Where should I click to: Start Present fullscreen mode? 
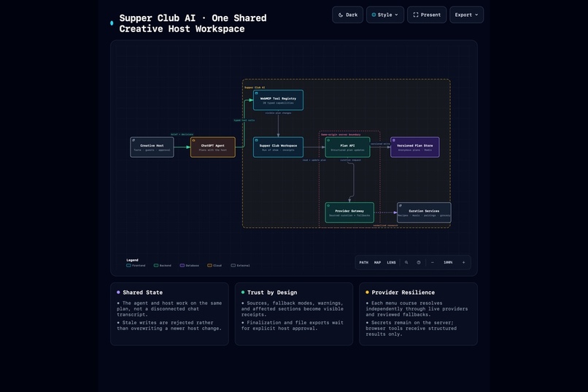pyautogui.click(x=427, y=15)
